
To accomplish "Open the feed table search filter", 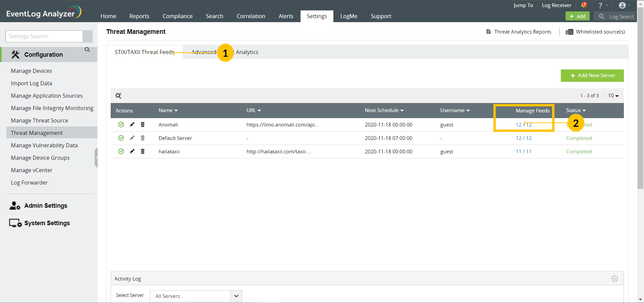I will 118,96.
